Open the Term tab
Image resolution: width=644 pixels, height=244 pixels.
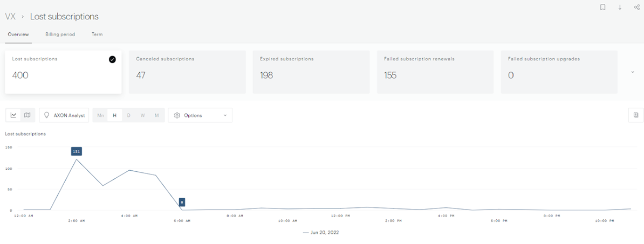(97, 34)
